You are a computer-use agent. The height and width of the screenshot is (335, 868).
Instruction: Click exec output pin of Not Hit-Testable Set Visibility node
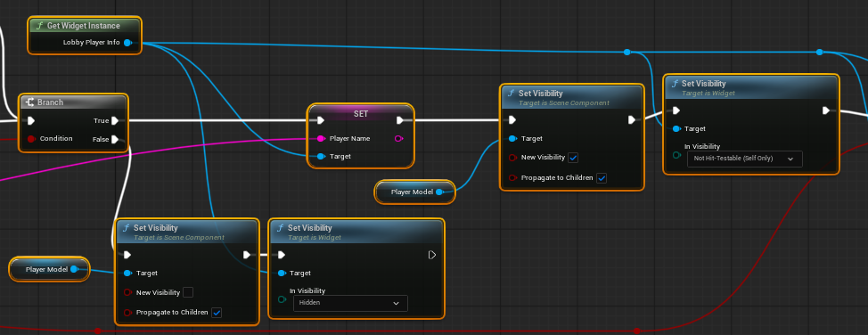click(x=826, y=110)
